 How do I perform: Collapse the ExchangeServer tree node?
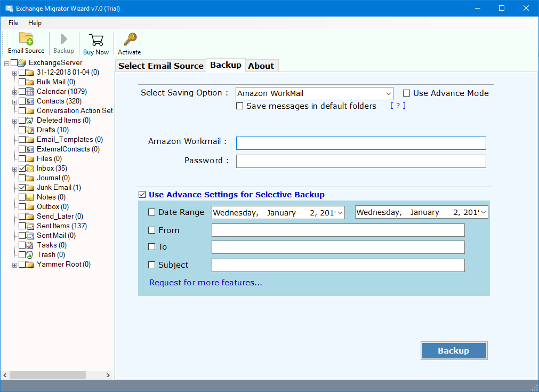[x=6, y=63]
